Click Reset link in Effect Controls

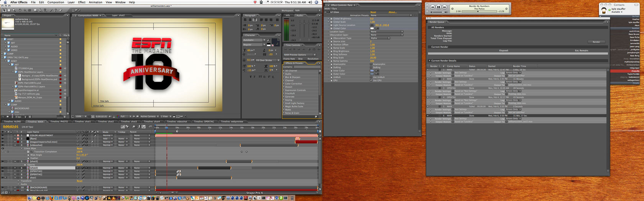373,12
